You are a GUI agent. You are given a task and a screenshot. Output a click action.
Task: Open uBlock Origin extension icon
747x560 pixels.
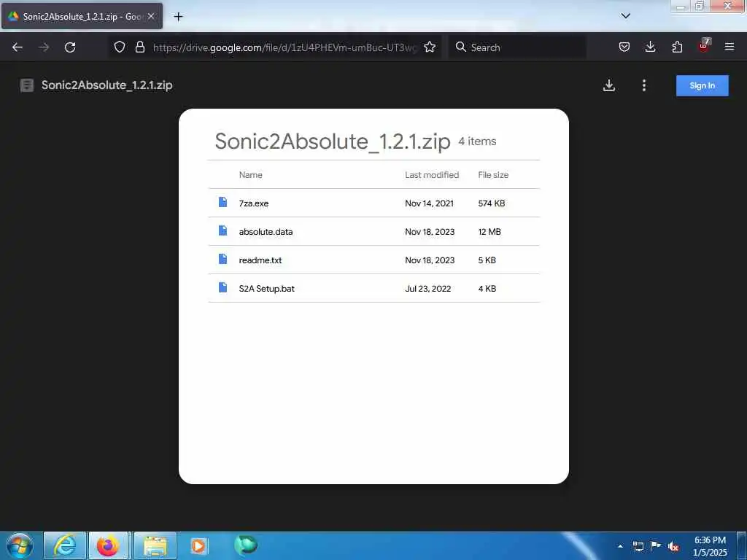[x=704, y=46]
